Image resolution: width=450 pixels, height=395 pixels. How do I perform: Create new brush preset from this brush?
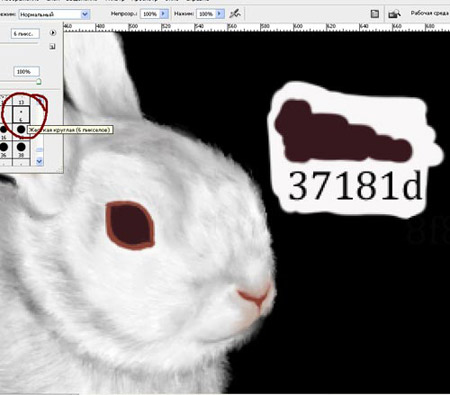click(52, 47)
